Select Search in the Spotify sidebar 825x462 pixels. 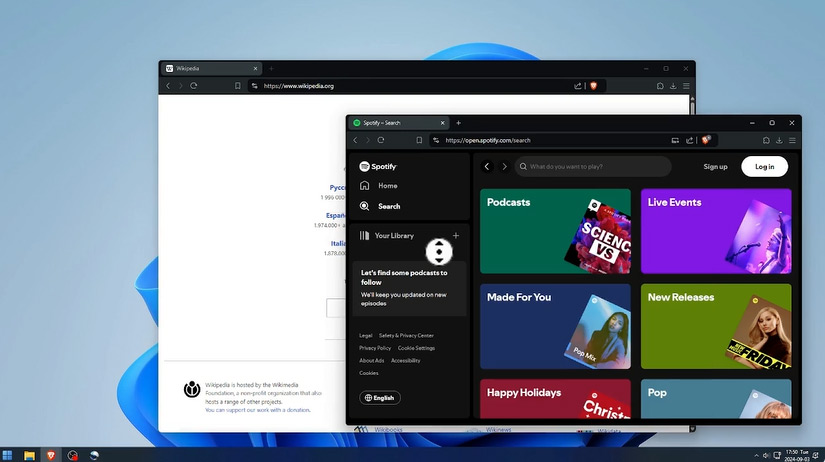coord(379,206)
